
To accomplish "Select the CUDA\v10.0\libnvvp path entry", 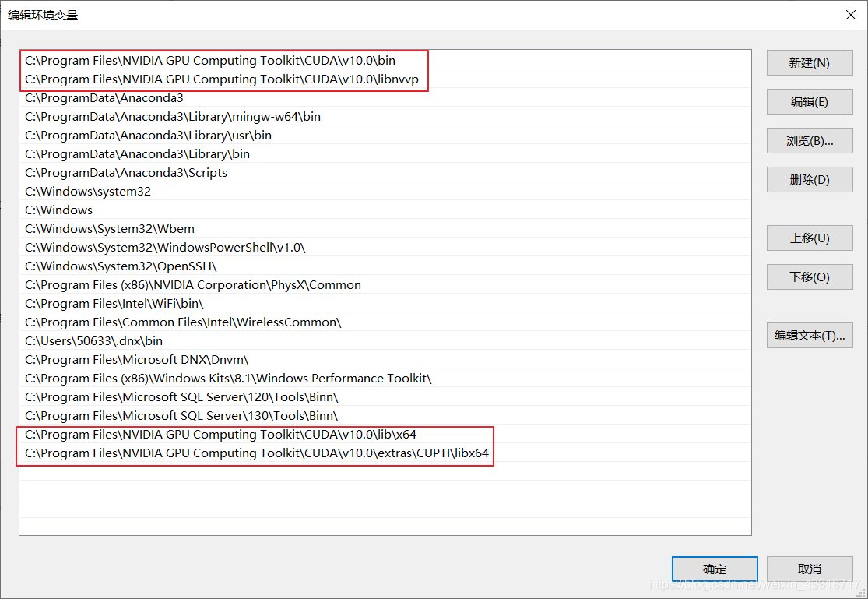I will coord(385,79).
